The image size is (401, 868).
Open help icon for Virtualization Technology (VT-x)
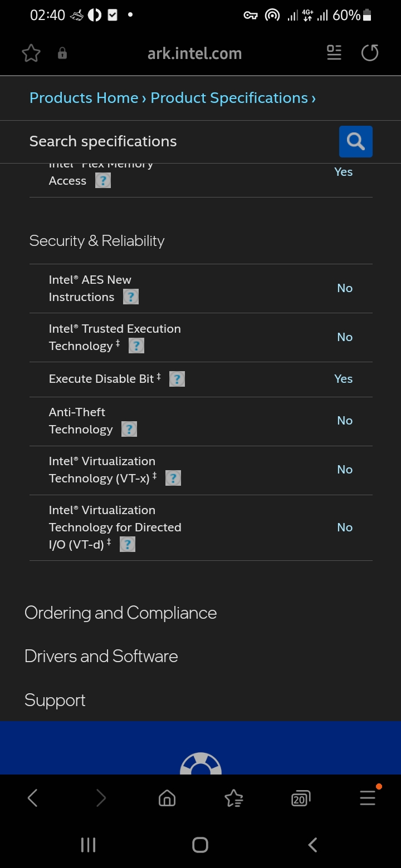tap(173, 478)
